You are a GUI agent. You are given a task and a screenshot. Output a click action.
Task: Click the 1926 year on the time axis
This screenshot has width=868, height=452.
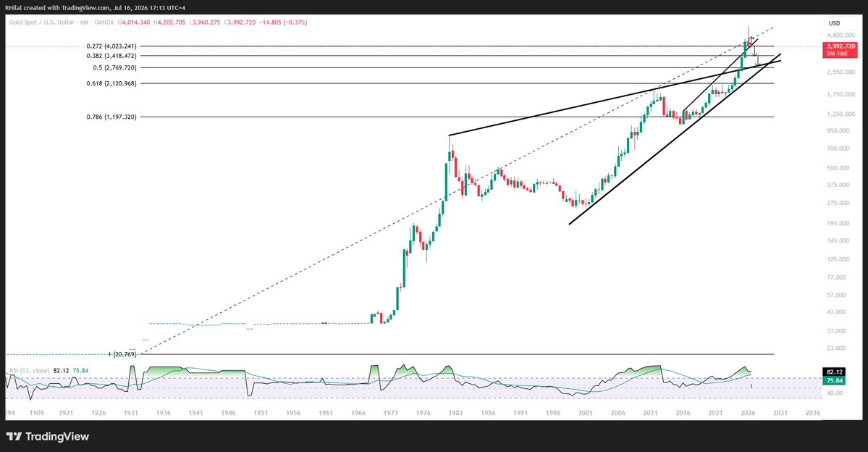98,413
